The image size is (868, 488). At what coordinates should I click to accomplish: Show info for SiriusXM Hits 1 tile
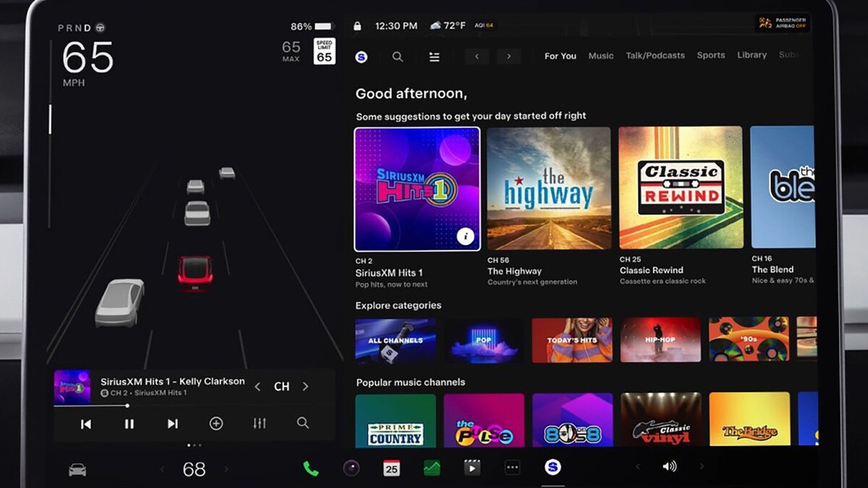467,236
